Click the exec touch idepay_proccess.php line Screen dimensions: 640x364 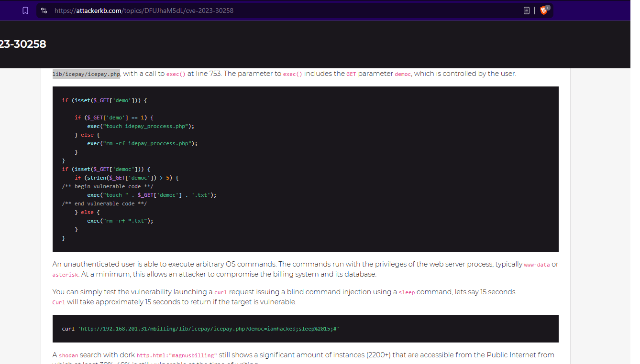click(141, 126)
